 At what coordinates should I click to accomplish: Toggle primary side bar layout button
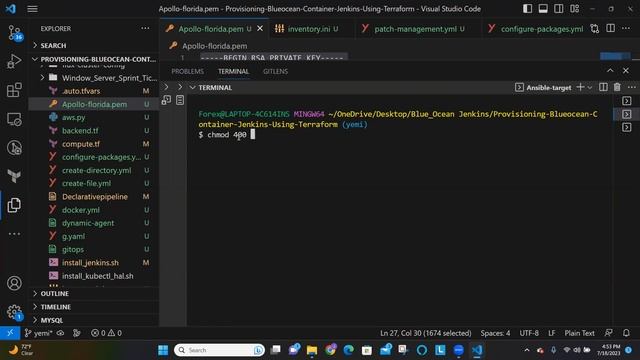tap(527, 9)
